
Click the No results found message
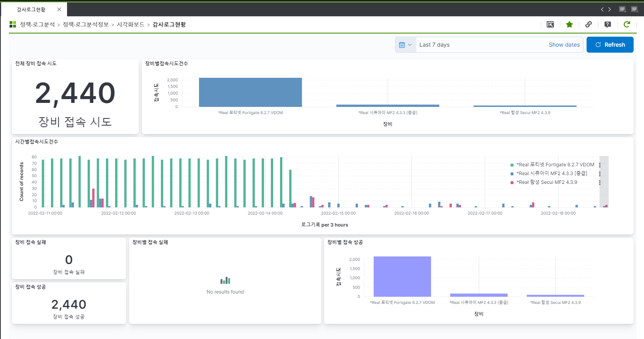pos(225,292)
